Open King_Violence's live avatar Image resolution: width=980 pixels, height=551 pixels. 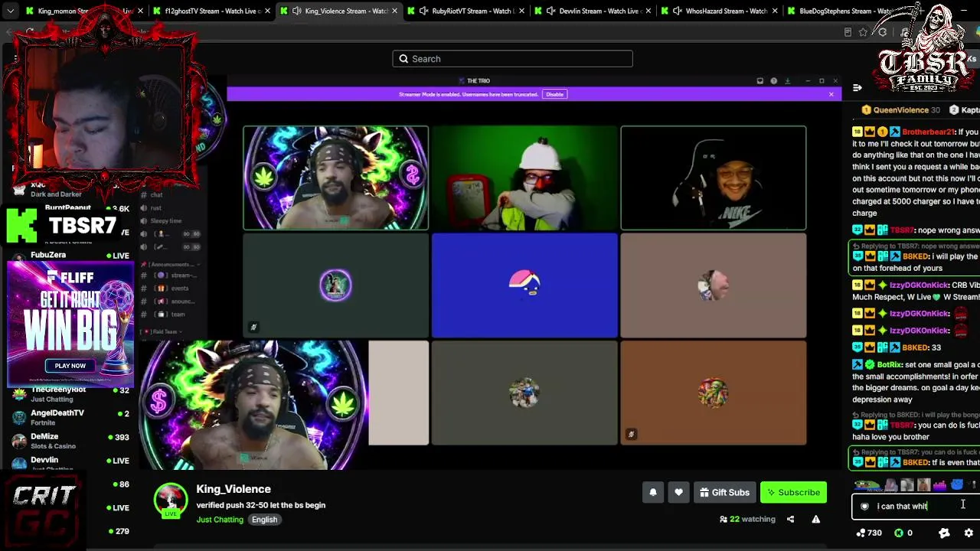171,500
